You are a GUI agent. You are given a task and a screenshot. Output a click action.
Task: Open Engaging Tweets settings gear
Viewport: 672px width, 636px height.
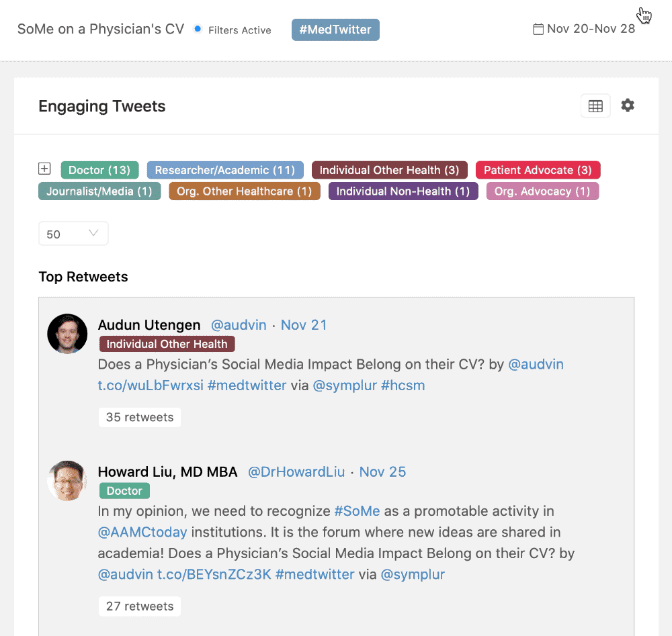(628, 105)
